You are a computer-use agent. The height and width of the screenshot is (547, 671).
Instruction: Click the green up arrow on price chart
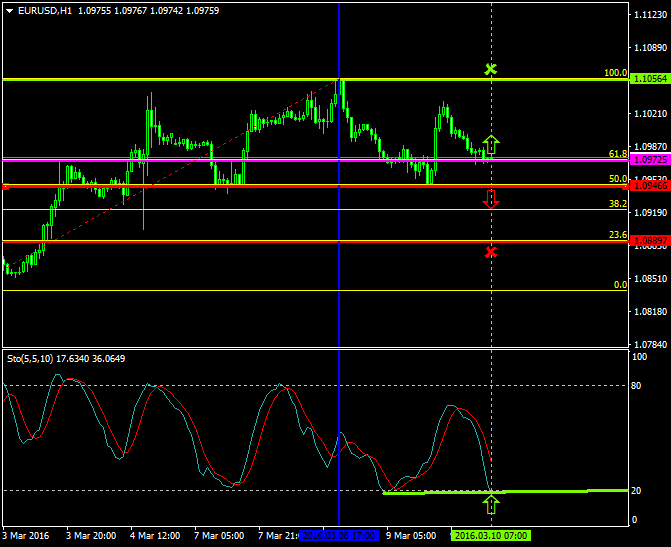pos(490,144)
